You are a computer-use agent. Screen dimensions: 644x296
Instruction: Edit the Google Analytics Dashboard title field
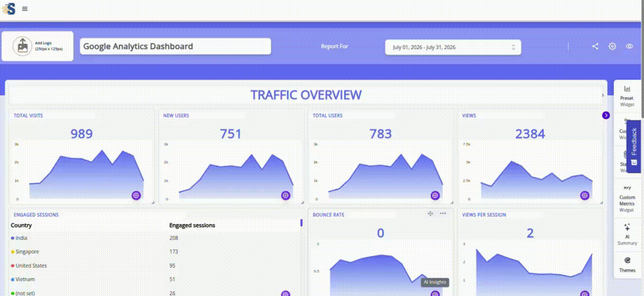tap(175, 46)
